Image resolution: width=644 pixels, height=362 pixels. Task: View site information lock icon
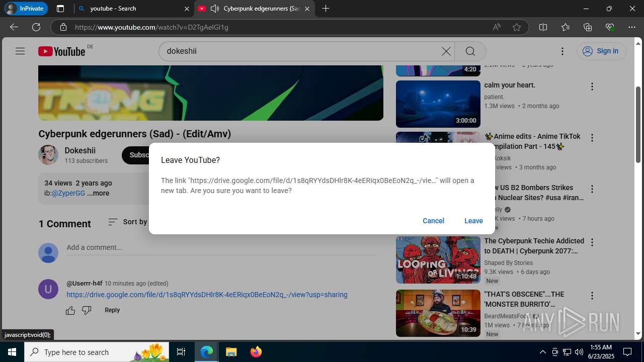[x=63, y=27]
